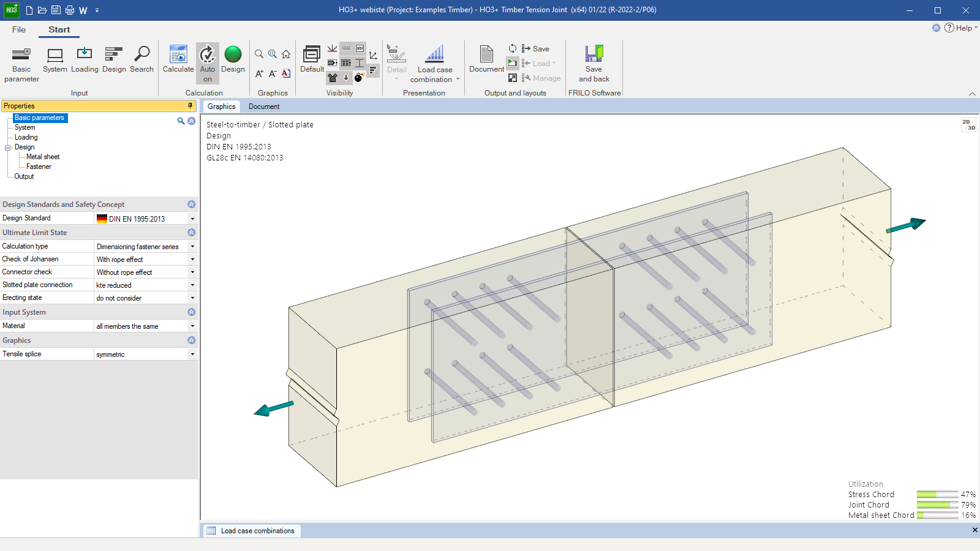Decrease text size with A- icon
This screenshot has height=551, width=980.
click(x=273, y=73)
